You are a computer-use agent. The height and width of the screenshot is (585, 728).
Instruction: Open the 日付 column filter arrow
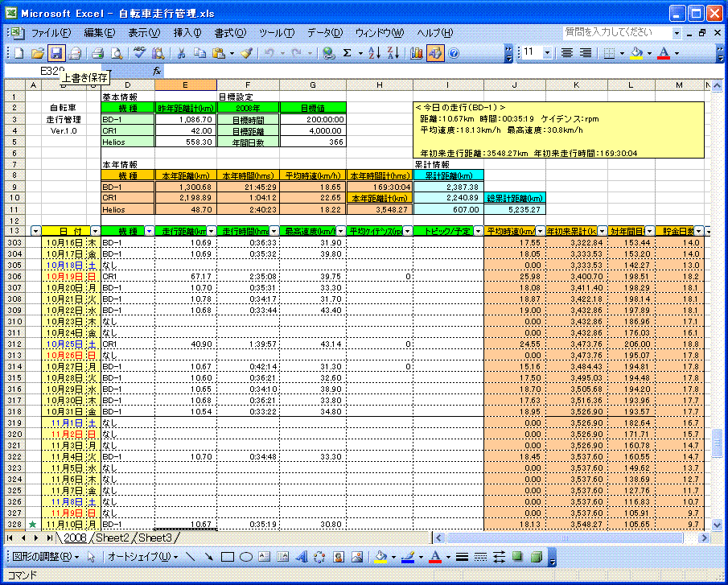(x=95, y=231)
